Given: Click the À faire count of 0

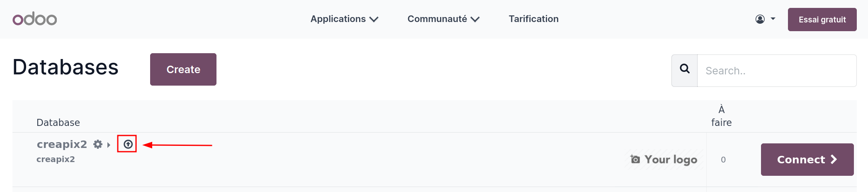Looking at the screenshot, I should (x=723, y=160).
